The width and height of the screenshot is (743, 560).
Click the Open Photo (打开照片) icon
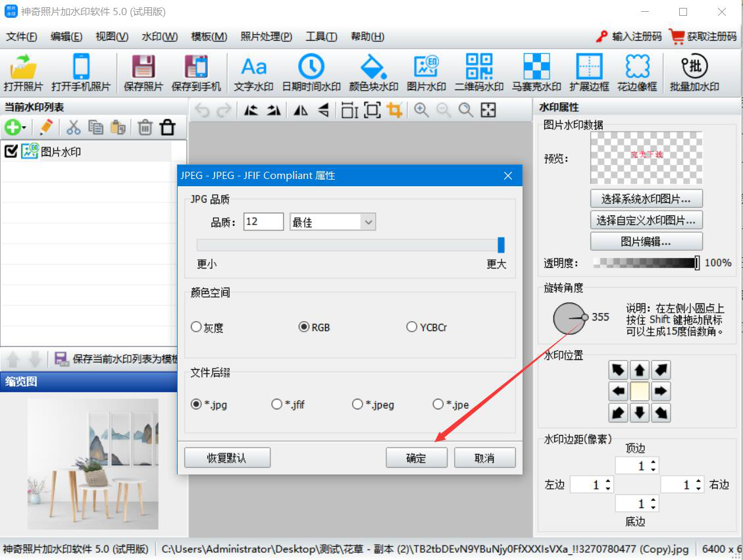point(23,72)
